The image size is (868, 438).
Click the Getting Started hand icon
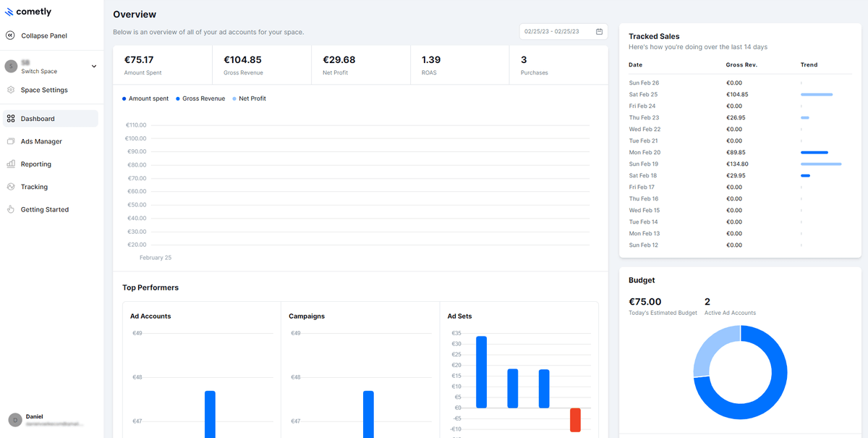(x=11, y=209)
